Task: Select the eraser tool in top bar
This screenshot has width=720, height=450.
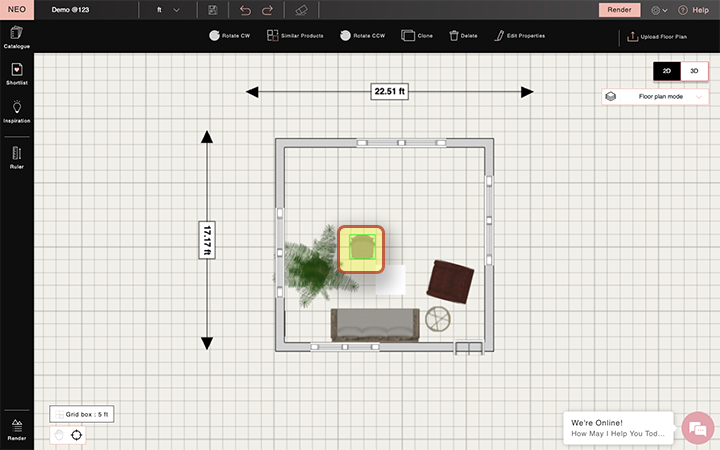Action: (301, 10)
